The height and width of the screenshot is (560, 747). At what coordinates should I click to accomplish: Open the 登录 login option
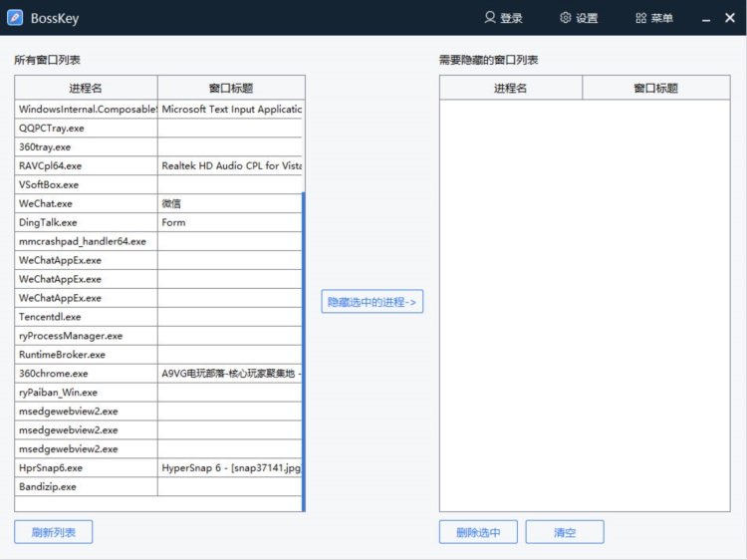[503, 18]
